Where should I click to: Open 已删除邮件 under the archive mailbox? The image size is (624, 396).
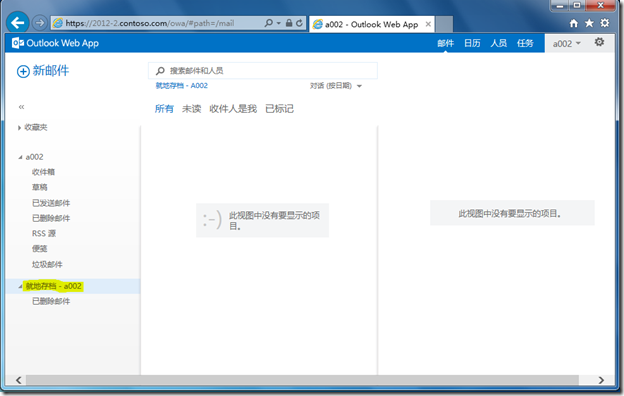pos(51,301)
